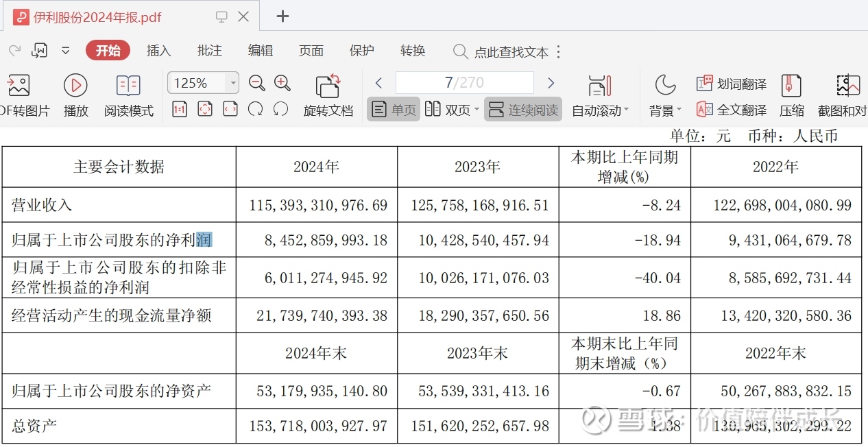Go to the next page arrow
This screenshot has width=868, height=447.
(x=551, y=83)
